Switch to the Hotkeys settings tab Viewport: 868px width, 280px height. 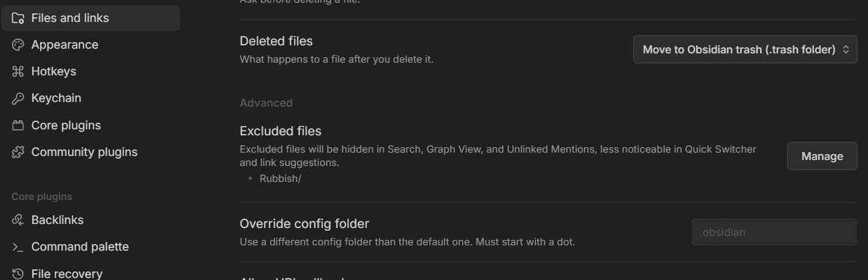tap(54, 71)
